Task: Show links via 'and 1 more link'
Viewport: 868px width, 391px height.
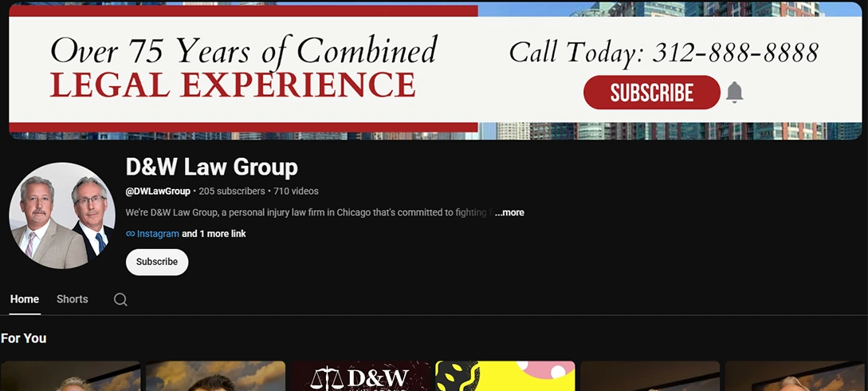Action: (x=214, y=234)
